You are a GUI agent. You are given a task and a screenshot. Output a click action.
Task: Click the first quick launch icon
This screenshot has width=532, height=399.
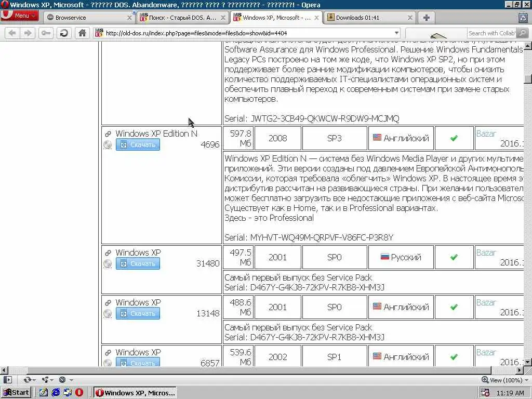[x=44, y=393]
